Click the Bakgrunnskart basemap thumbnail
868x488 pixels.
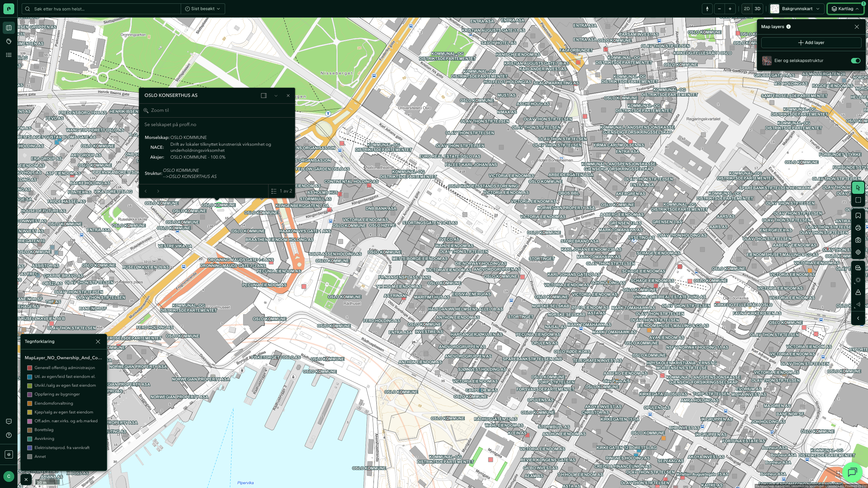(x=775, y=9)
